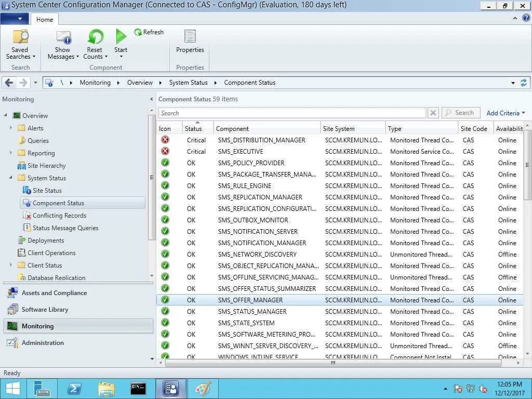Open the Add Criteria dropdown
Screen dimensions: 532x399
pos(506,113)
